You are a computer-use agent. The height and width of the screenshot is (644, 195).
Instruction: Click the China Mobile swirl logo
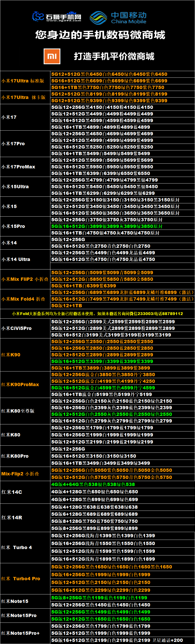coord(98,18)
